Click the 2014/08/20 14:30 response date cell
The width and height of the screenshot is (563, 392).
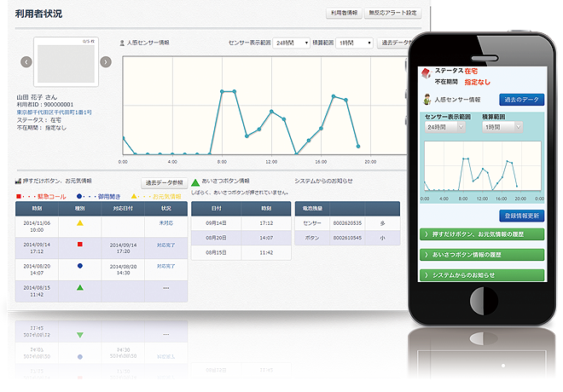[123, 269]
